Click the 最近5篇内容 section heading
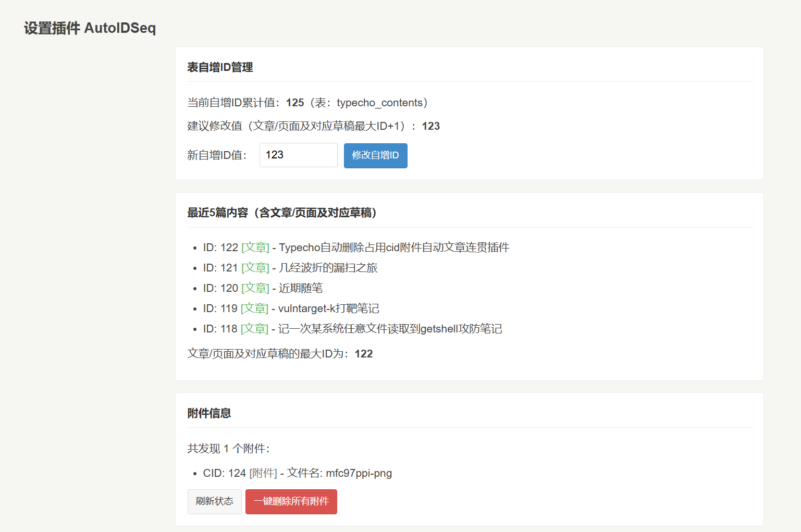This screenshot has width=801, height=532. (281, 213)
